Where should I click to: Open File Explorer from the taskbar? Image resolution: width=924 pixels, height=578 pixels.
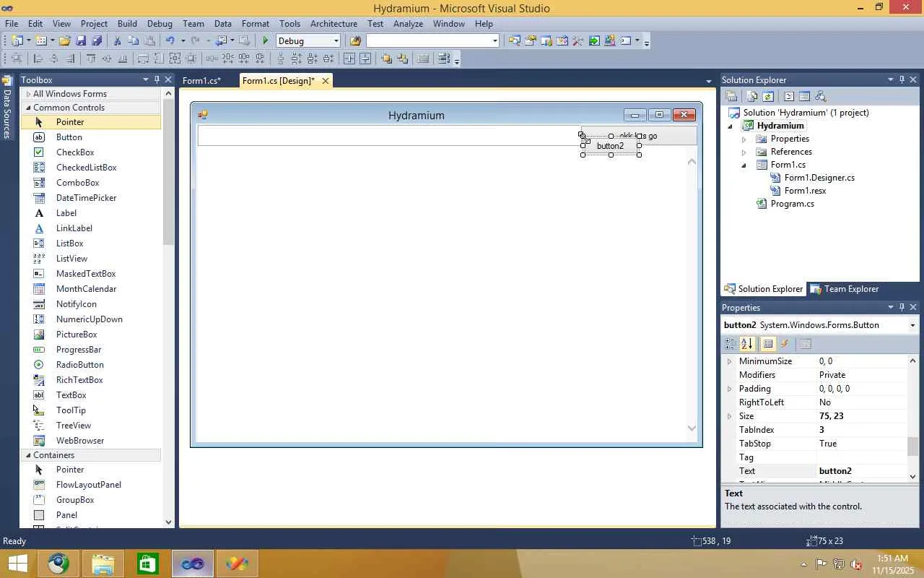click(x=103, y=564)
